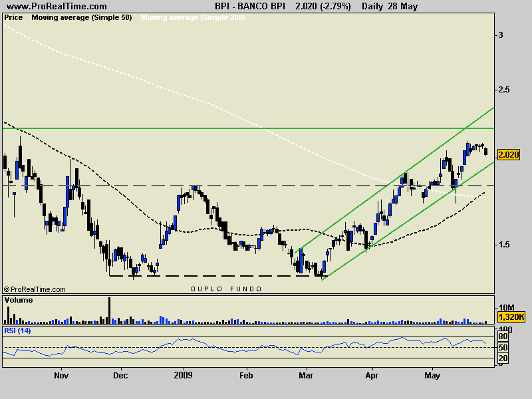Click the Nov date axis label
This screenshot has height=399, width=532.
tap(61, 375)
